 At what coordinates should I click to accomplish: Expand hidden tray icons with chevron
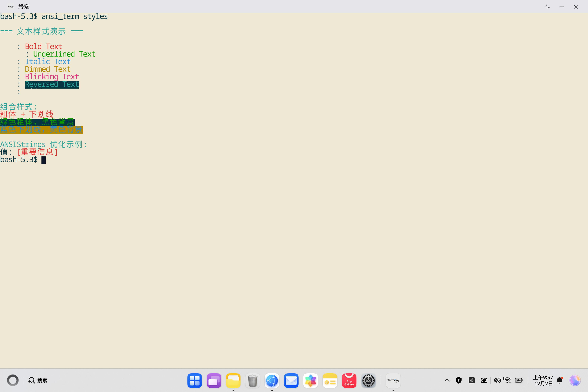click(x=447, y=380)
